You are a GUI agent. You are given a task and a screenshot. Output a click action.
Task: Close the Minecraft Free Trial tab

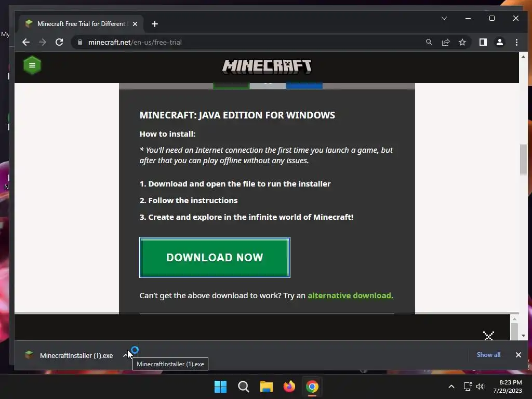coord(135,24)
